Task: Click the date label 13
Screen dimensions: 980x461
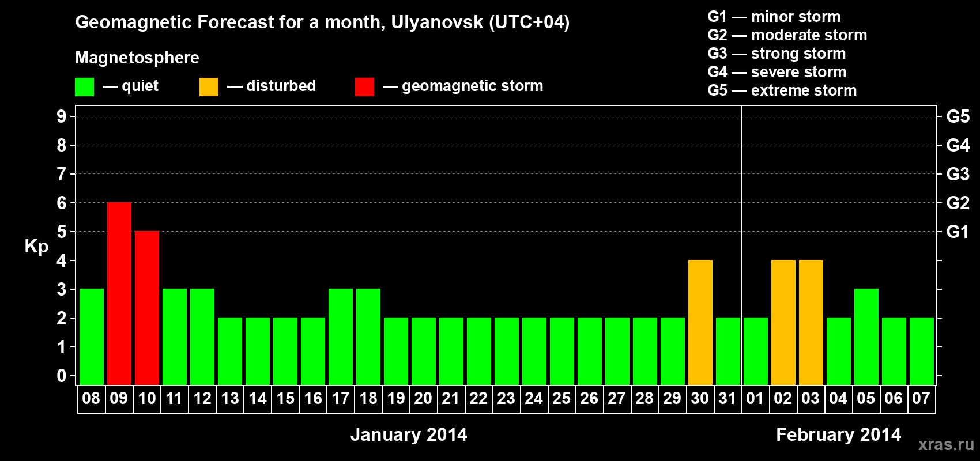Action: click(230, 398)
